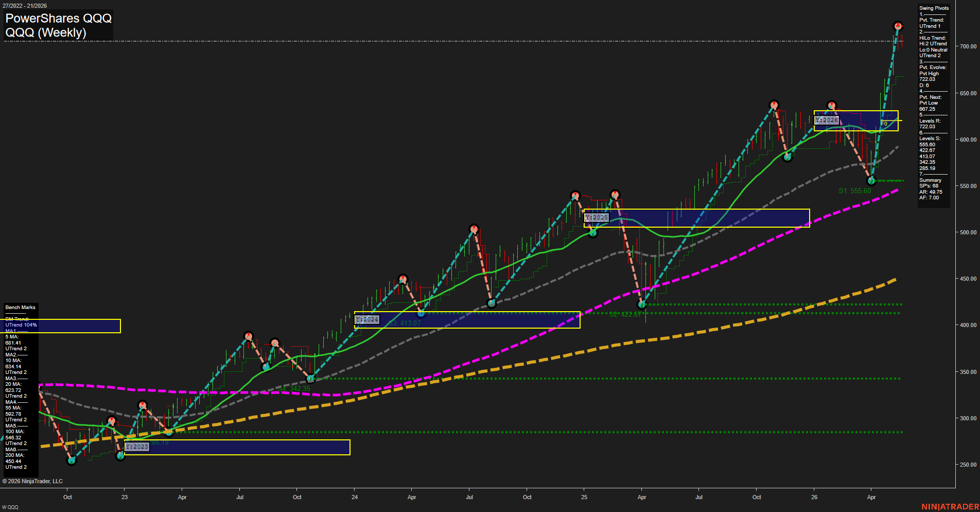Click the HiLo Trend: label
Viewport: 980px width, 512px height.
pos(933,38)
